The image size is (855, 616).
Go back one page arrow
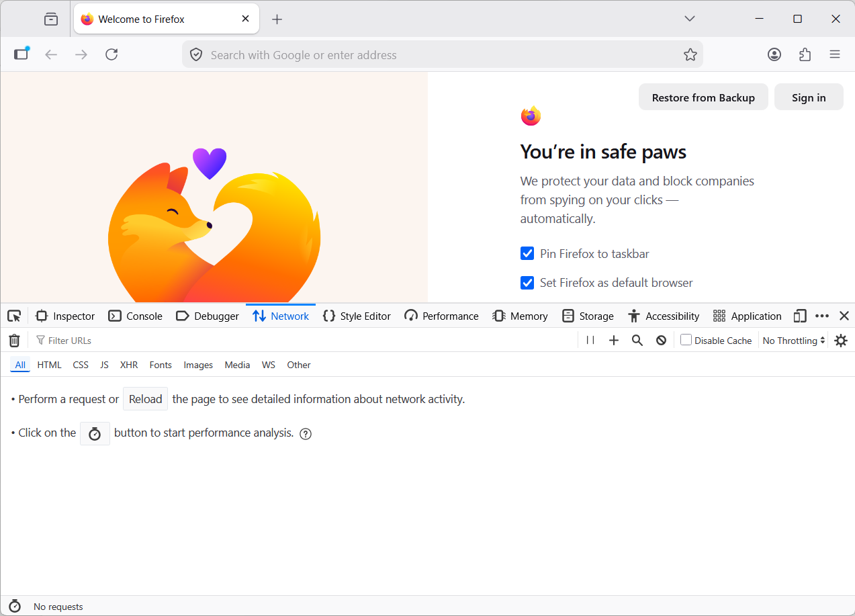[51, 54]
